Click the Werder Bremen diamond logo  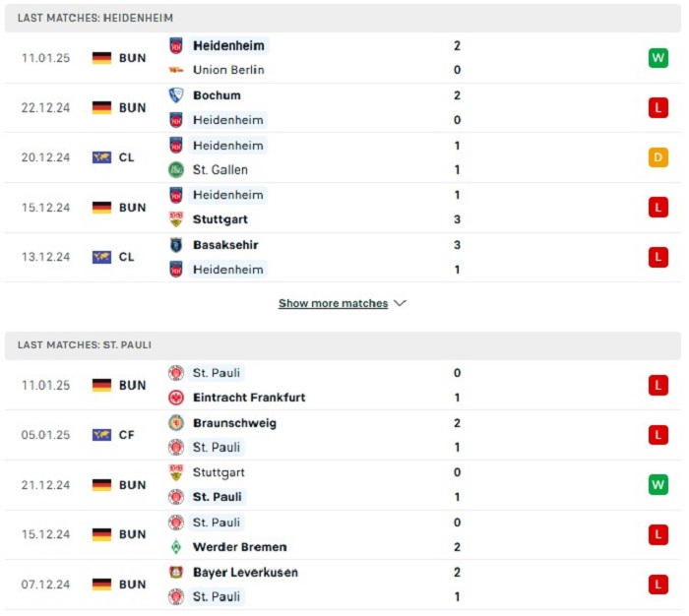click(176, 547)
